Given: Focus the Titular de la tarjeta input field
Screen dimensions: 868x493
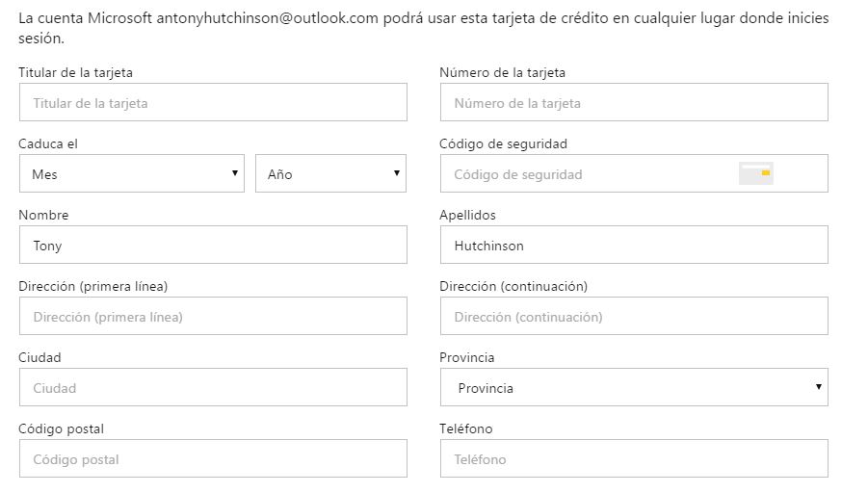Looking at the screenshot, I should pos(213,103).
